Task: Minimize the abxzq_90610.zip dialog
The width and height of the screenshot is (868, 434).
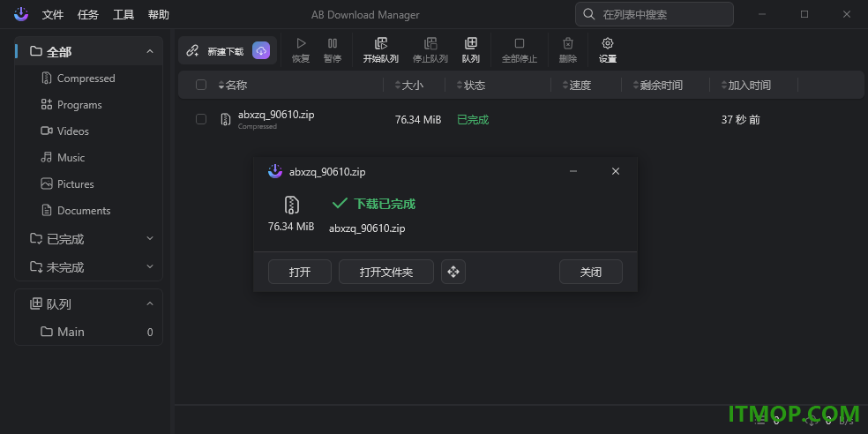Action: point(573,172)
